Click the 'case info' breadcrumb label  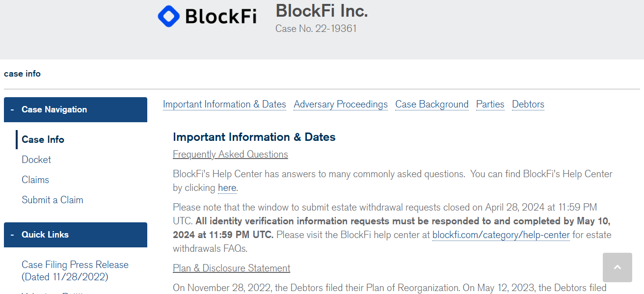(22, 73)
